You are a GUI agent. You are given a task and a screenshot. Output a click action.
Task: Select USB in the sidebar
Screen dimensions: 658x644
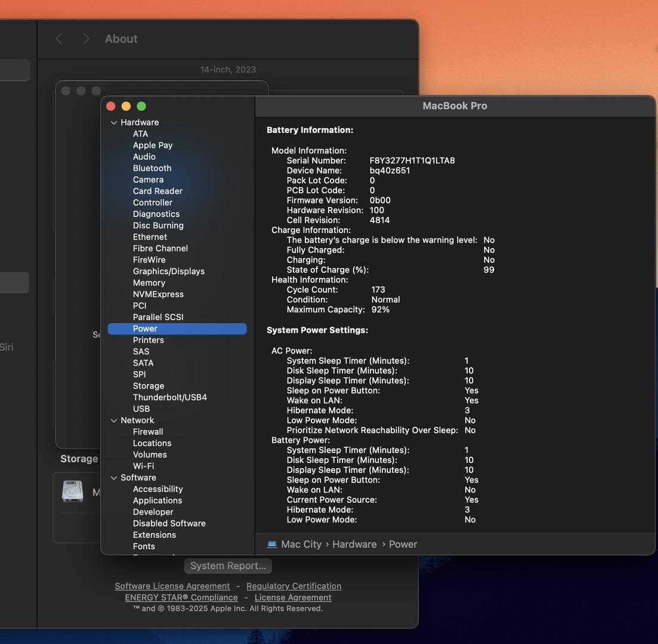click(x=141, y=409)
